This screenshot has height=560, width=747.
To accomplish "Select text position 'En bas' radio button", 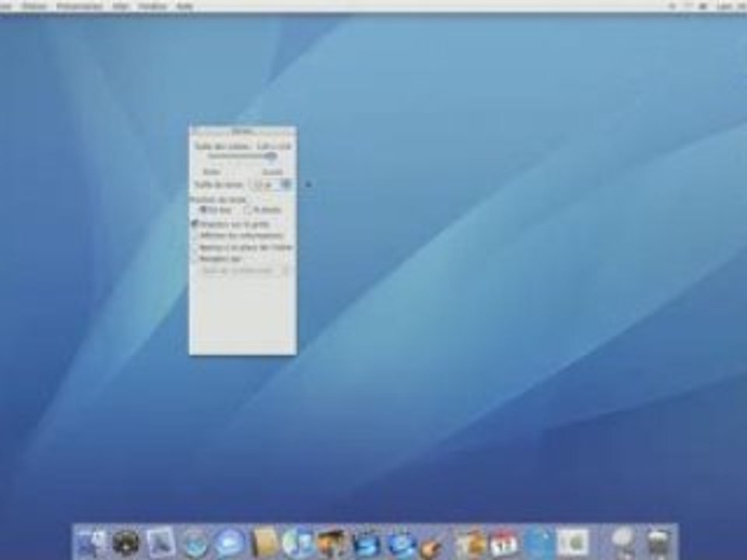I will coord(203,210).
